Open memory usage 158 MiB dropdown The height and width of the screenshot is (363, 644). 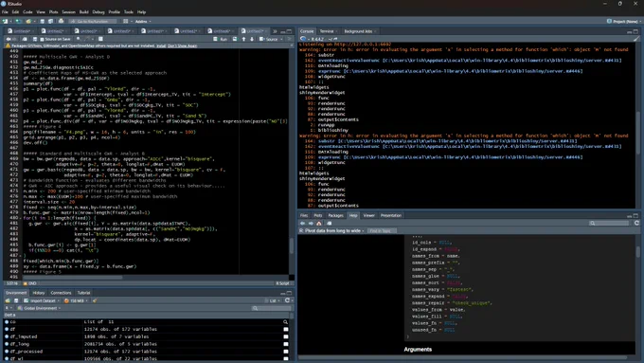(77, 301)
